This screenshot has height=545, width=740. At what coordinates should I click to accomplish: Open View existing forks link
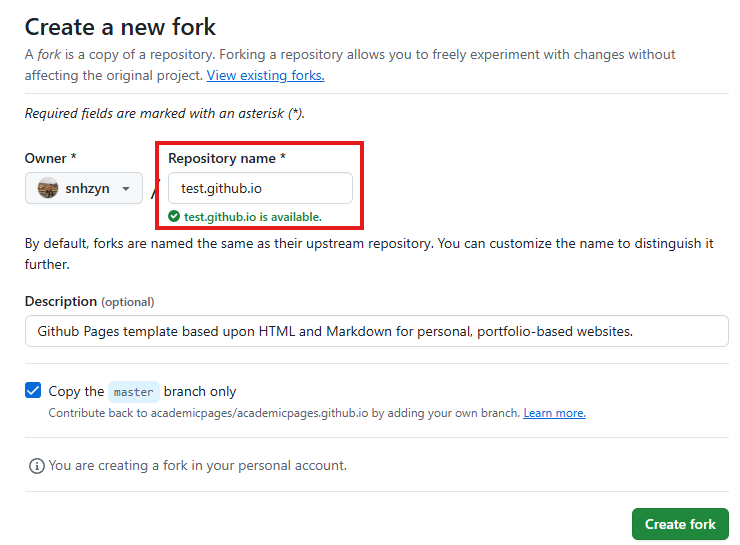(265, 75)
